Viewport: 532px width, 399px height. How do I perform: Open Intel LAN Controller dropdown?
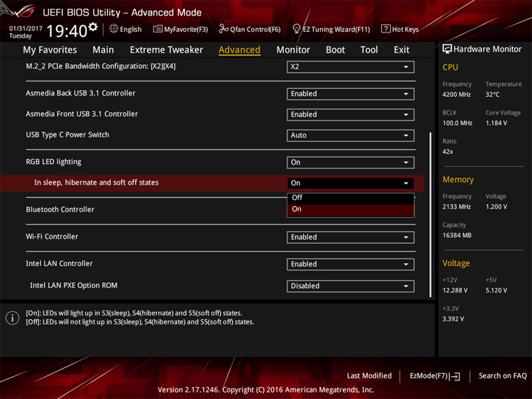350,264
